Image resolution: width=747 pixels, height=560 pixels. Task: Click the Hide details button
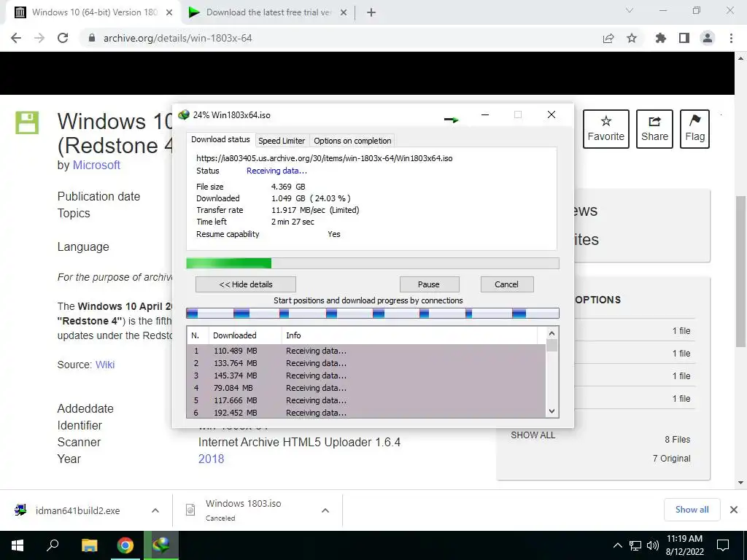click(x=246, y=284)
